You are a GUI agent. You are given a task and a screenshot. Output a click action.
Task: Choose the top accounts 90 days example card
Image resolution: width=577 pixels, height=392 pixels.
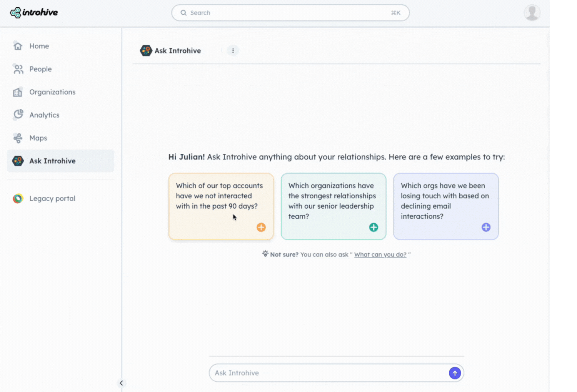point(221,206)
